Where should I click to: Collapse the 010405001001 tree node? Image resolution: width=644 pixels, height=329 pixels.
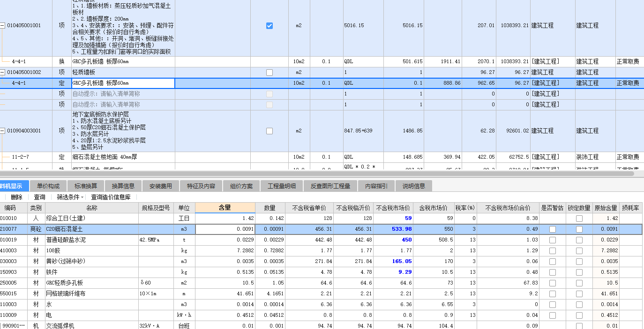2,26
